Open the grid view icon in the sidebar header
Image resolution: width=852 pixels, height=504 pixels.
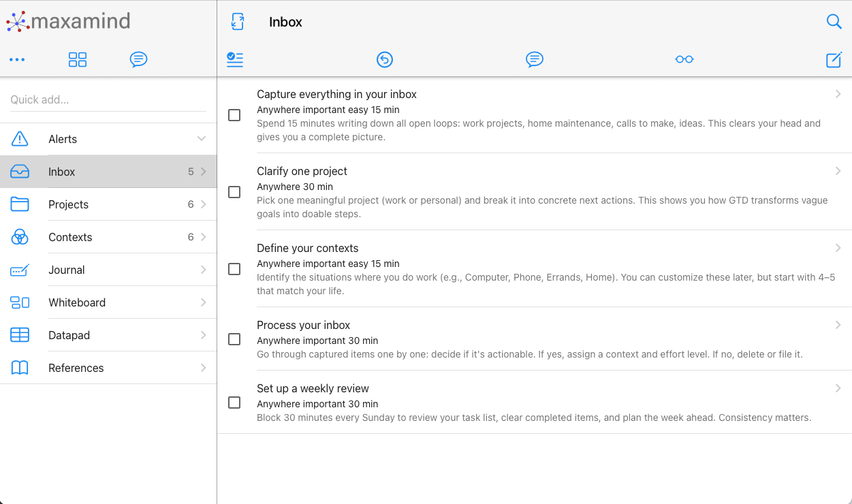(78, 59)
